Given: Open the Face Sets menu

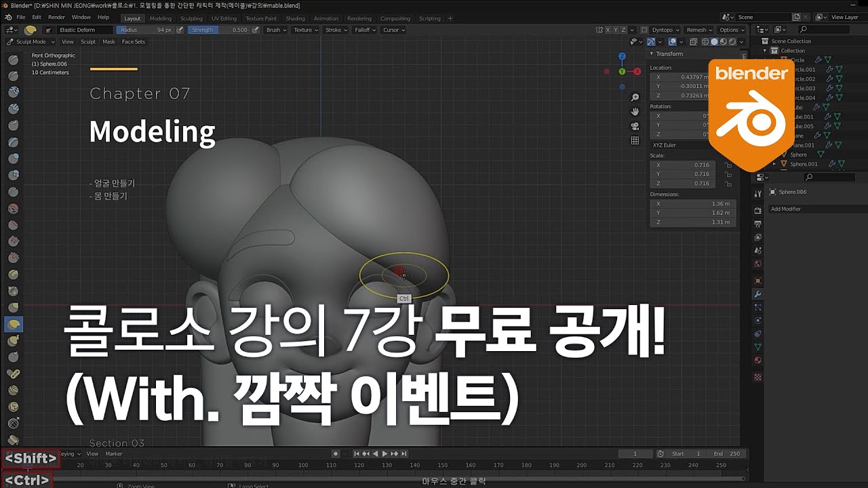Looking at the screenshot, I should pos(134,42).
